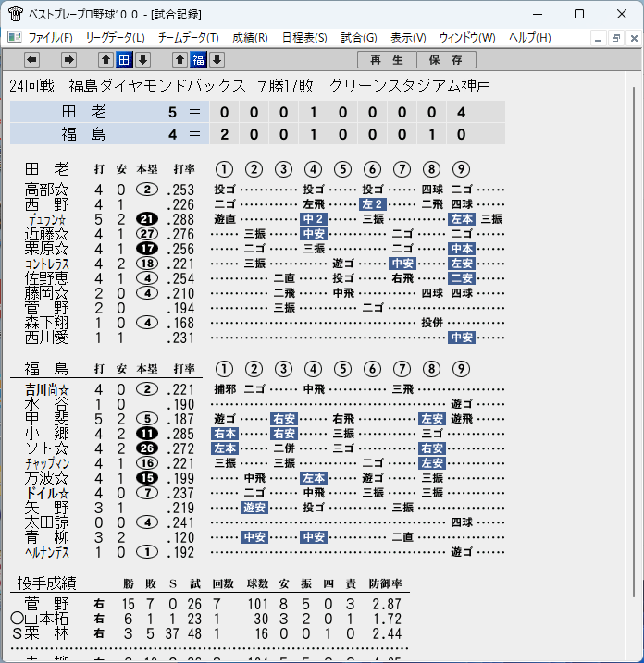Click the right arrow next game button
644x663 pixels.
point(68,59)
